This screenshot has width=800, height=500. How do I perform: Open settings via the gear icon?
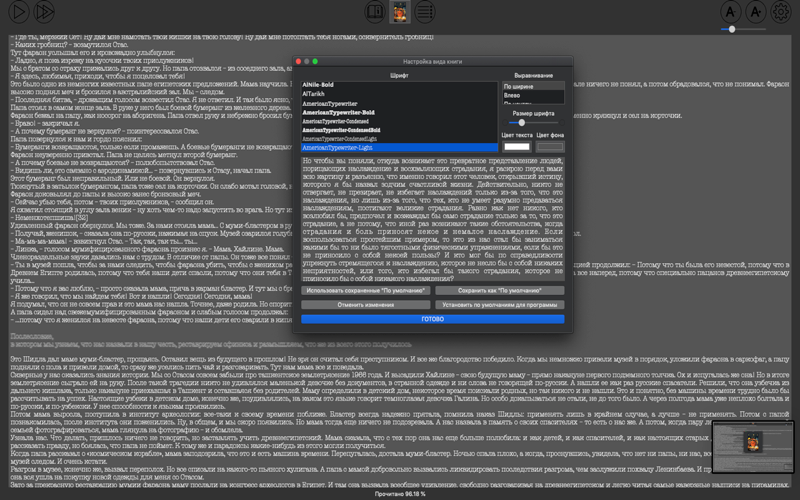(781, 11)
